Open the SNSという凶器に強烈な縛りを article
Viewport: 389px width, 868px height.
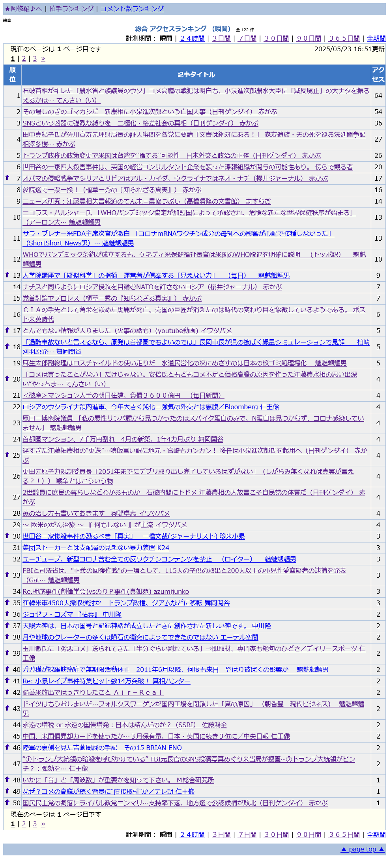tap(140, 123)
